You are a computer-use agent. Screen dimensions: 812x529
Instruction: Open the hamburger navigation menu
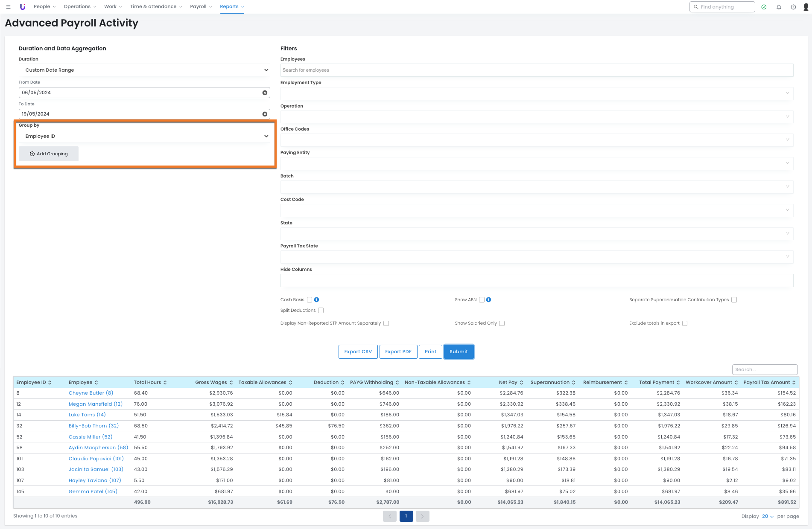coord(8,7)
